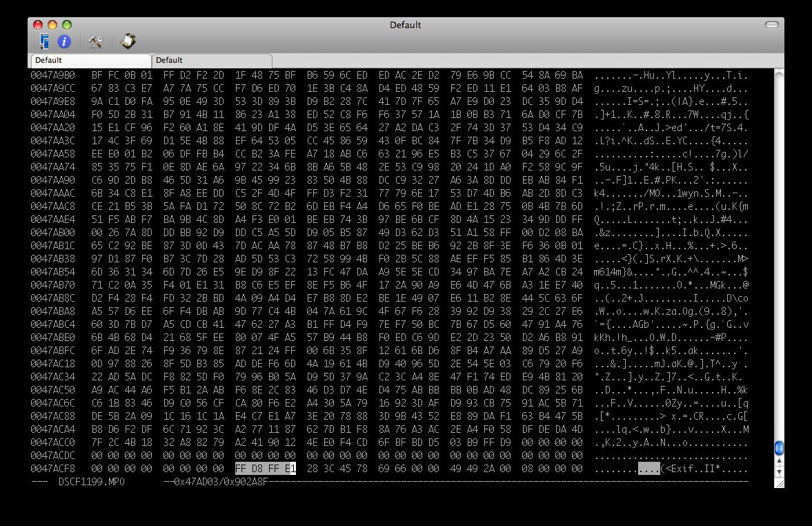Click bytes 69 66 00 00 in last row
This screenshot has height=526, width=812.
[408, 469]
